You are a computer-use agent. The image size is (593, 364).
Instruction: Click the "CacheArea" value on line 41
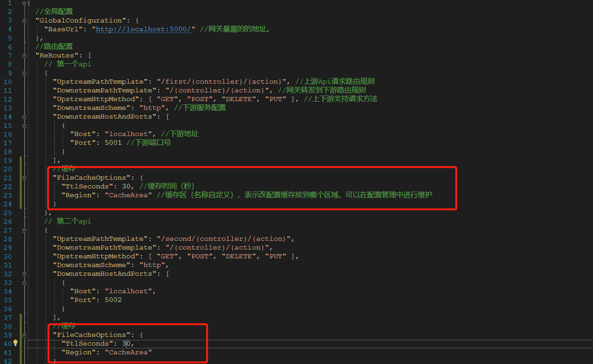pyautogui.click(x=128, y=353)
